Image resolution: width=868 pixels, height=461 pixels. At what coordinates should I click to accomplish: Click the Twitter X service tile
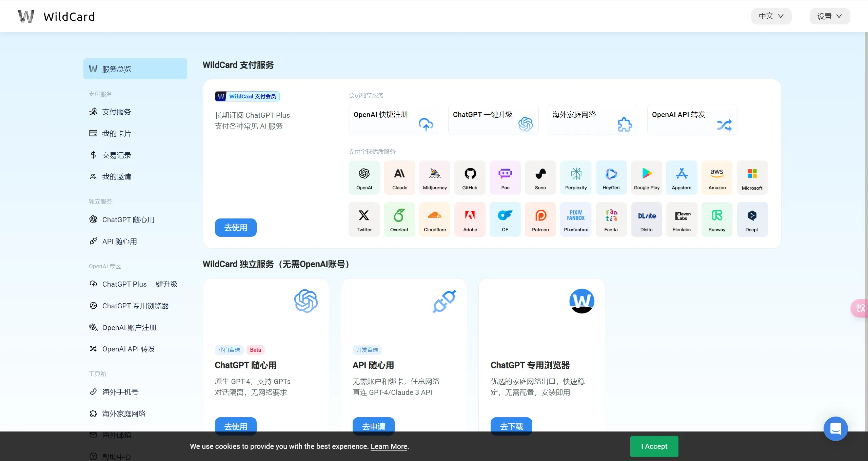click(x=364, y=219)
